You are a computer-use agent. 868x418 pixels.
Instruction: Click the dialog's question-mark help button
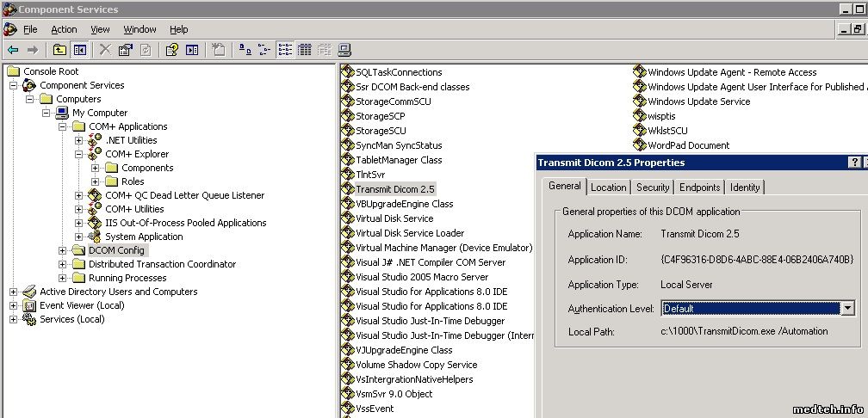coord(854,163)
